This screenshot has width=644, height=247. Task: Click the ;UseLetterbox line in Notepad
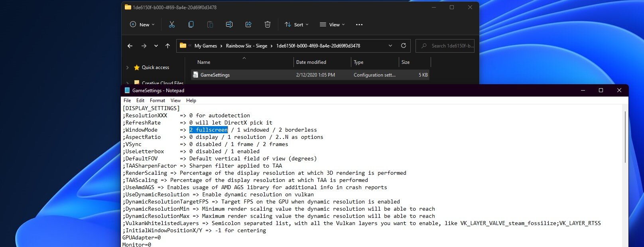point(191,151)
